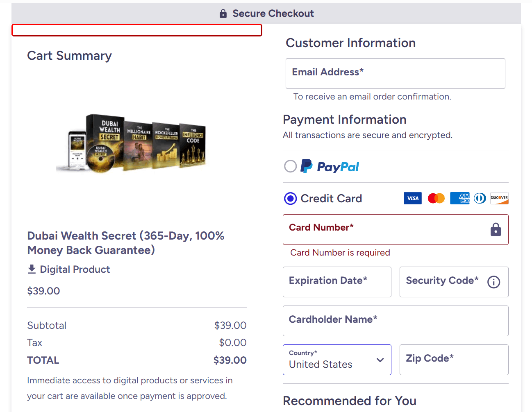The height and width of the screenshot is (412, 532).
Task: Click the Country dropdown chevron arrow
Action: pyautogui.click(x=380, y=360)
